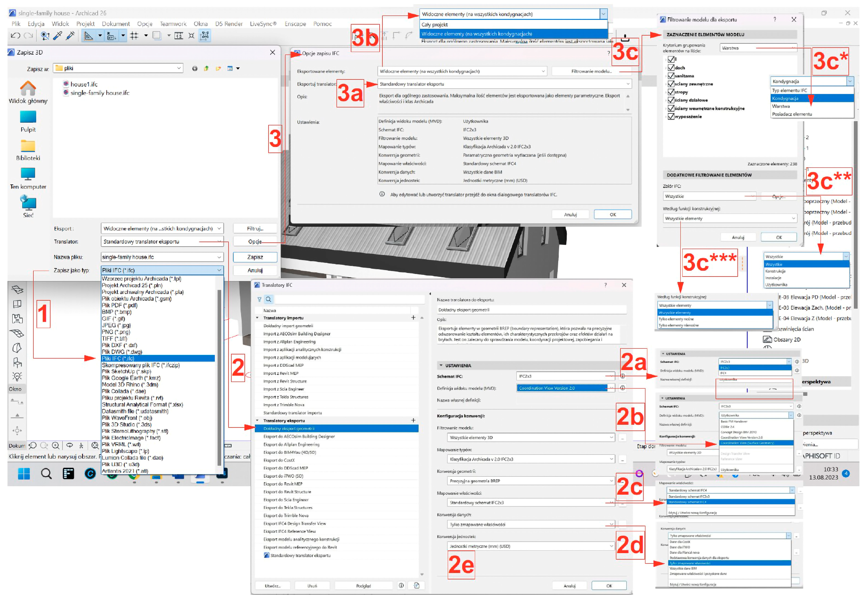Open the 'Zapisz jako typ' file type dropdown
868x604 pixels.
162,270
